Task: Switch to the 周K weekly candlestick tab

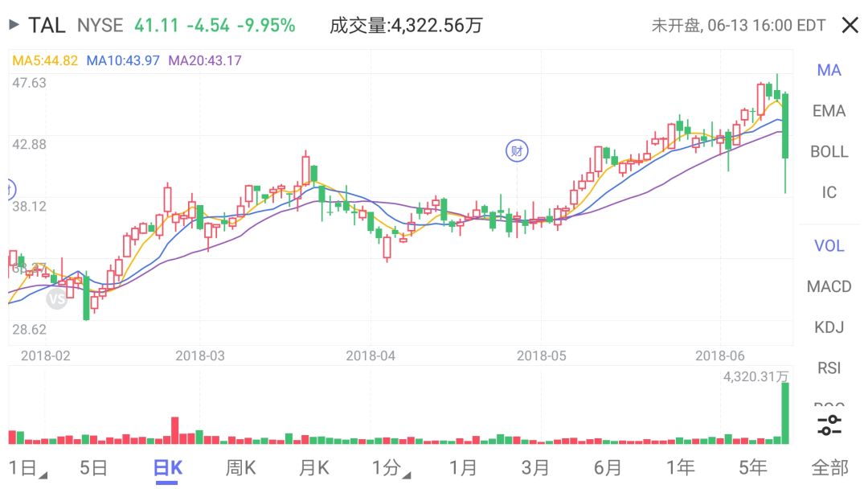Action: click(x=240, y=469)
